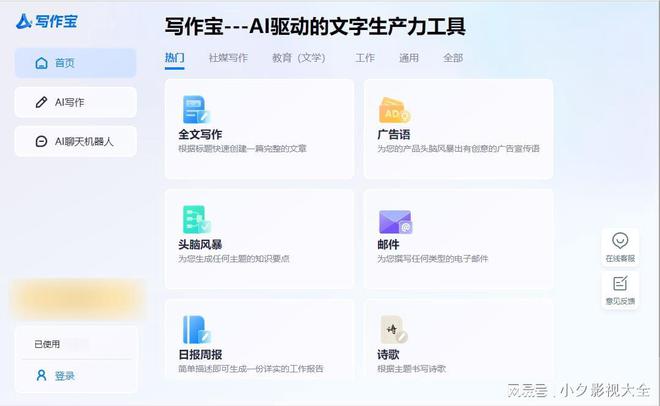Viewport: 660px width, 406px height.
Task: Click the 日报周报 blue notebook icon
Action: click(x=197, y=329)
